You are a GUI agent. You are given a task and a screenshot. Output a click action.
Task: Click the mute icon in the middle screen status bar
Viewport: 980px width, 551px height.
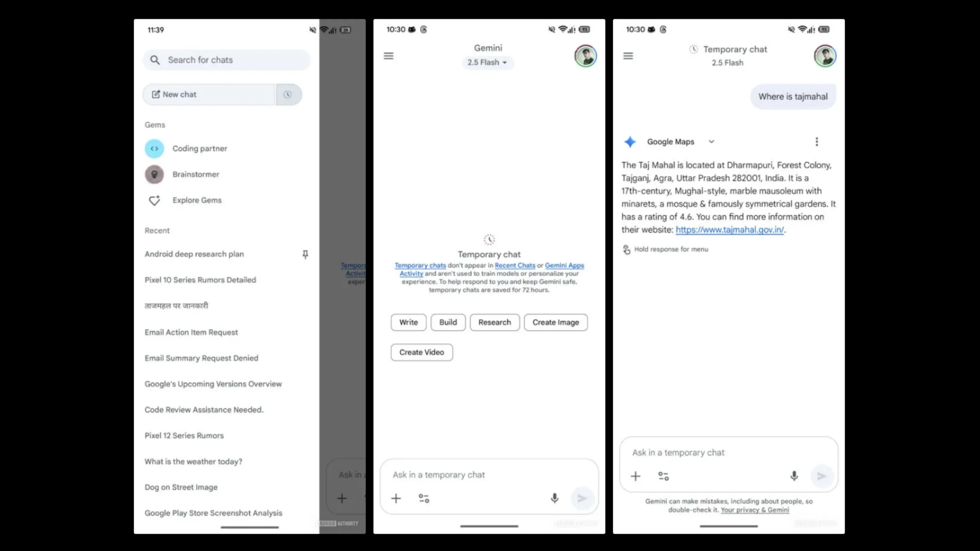click(x=552, y=29)
